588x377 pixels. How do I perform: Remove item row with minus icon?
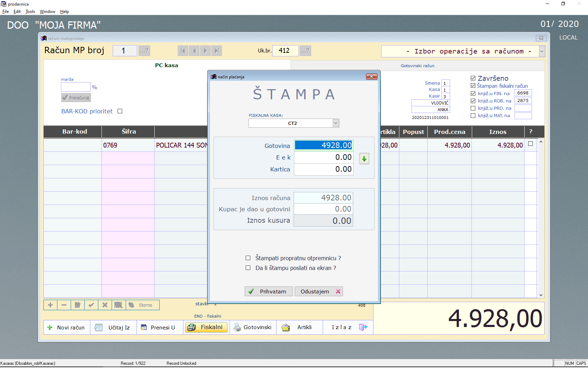tap(64, 305)
